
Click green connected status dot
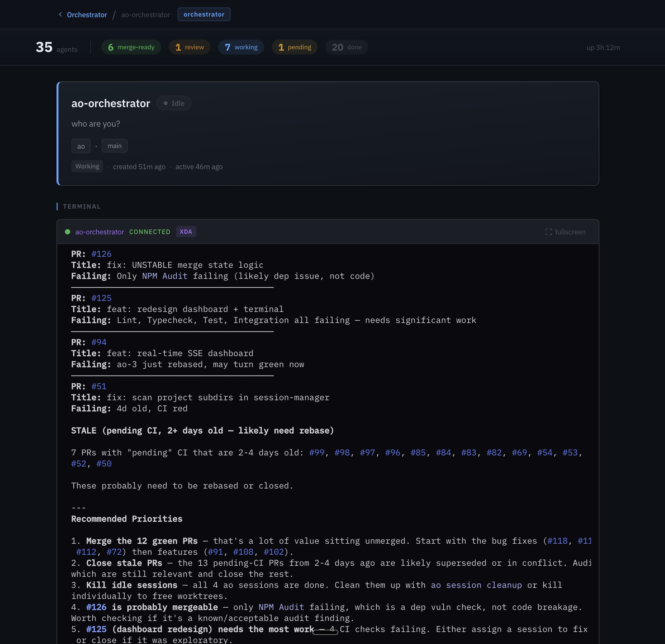(68, 232)
